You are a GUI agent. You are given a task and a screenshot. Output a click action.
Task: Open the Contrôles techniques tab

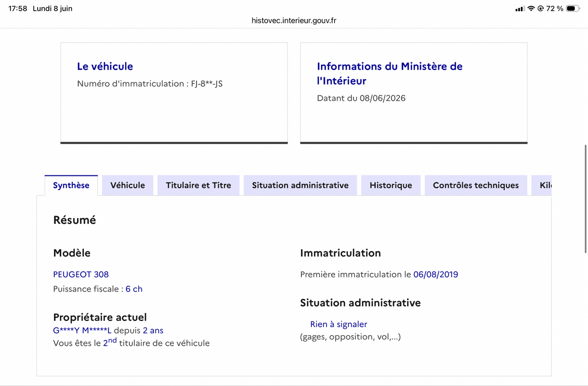(476, 185)
